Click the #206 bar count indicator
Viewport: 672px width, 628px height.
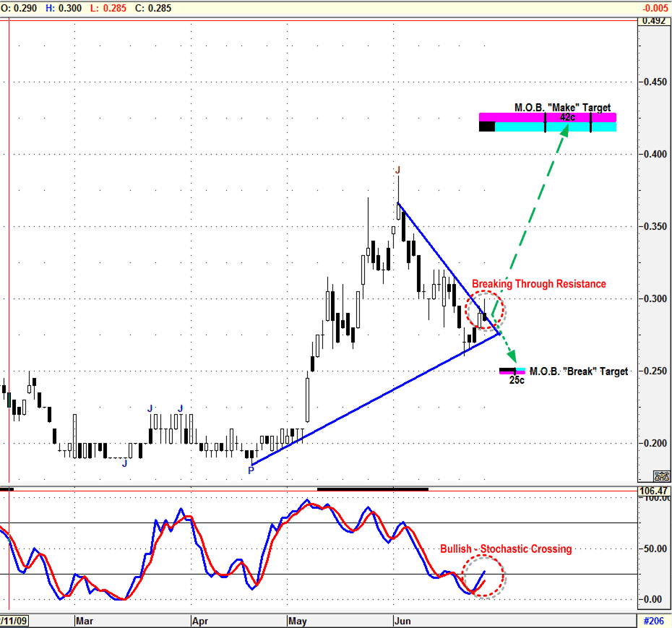tap(653, 621)
